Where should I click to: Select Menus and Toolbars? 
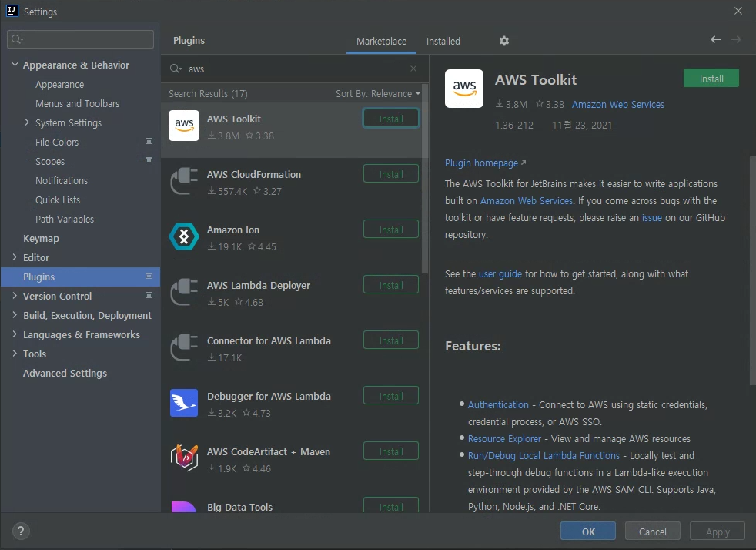click(x=77, y=104)
